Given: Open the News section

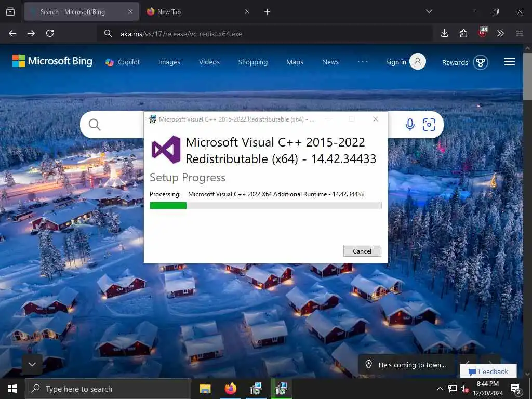Looking at the screenshot, I should pyautogui.click(x=330, y=62).
